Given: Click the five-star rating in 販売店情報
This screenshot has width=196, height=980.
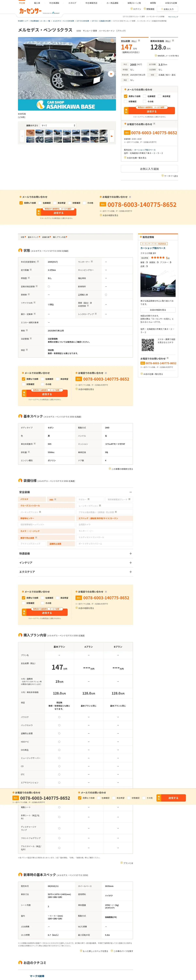Looking at the screenshot, I should coord(158,258).
